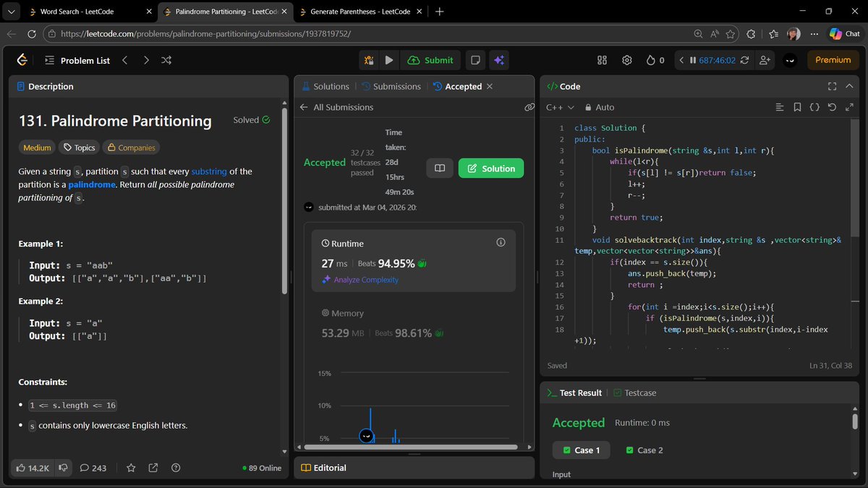The height and width of the screenshot is (488, 868).
Task: Close the Accepted tab
Action: point(490,86)
